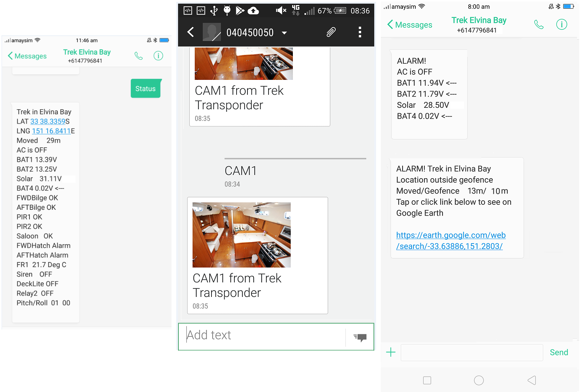585x392 pixels.
Task: Tap square recent apps navigation button
Action: [427, 380]
